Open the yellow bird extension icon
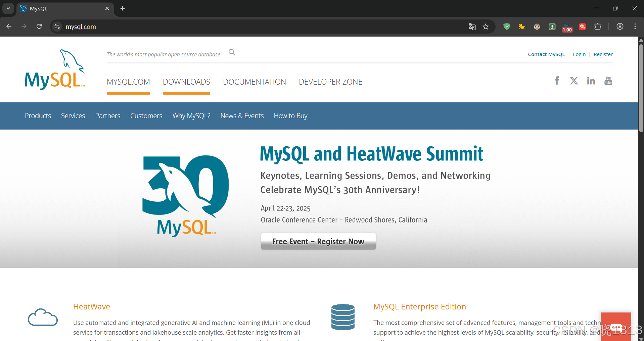Image resolution: width=644 pixels, height=341 pixels. click(x=522, y=27)
